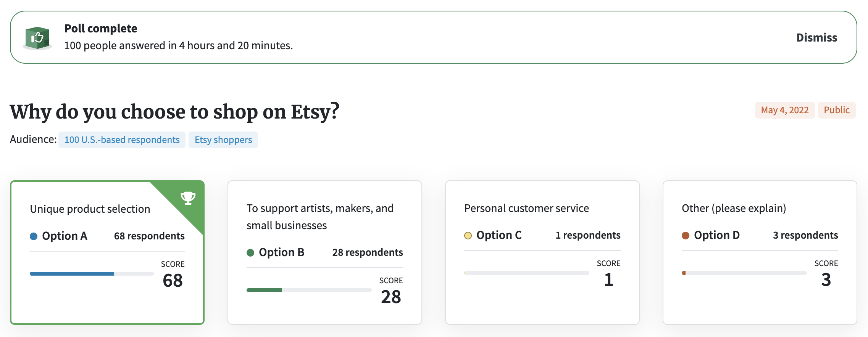
Task: Click the green dot beside Option B
Action: (x=250, y=253)
